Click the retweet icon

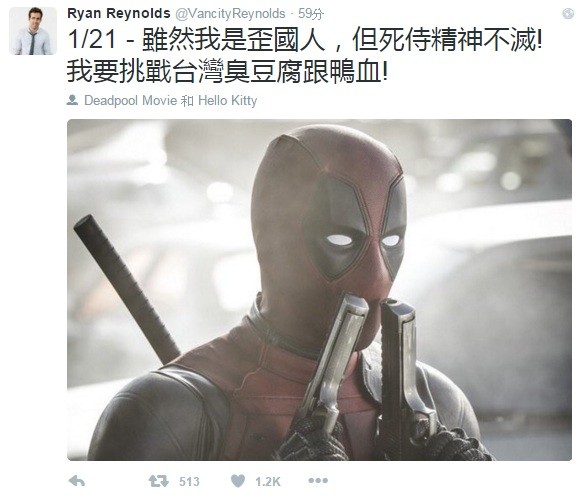point(158,481)
